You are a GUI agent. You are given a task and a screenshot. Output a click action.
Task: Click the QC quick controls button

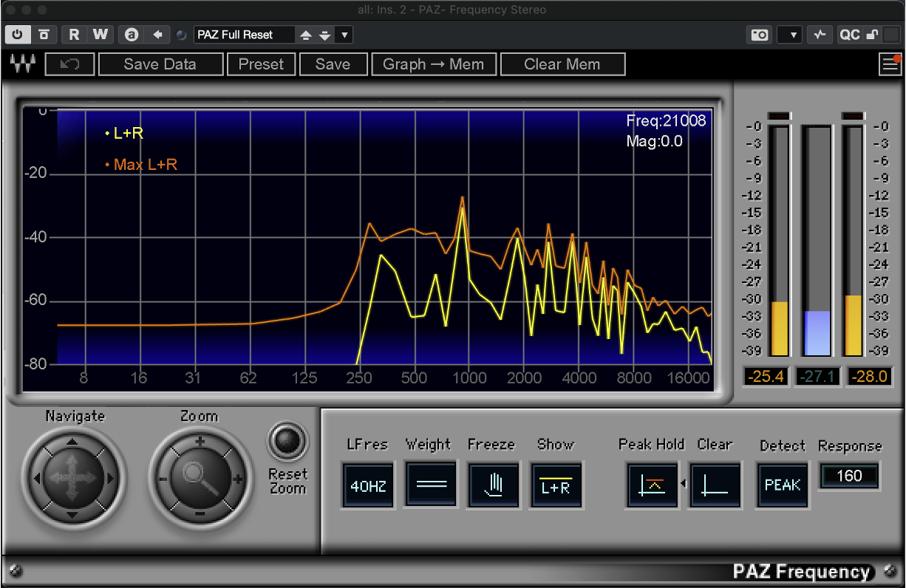(850, 35)
